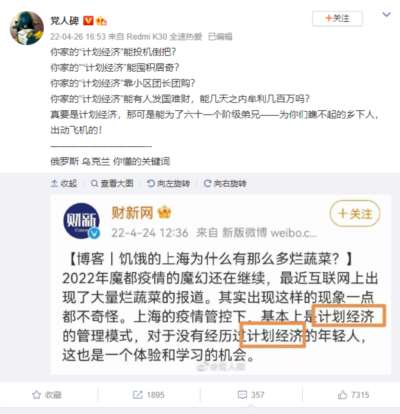This screenshot has width=400, height=414.
Task: Click the 财新网 logo avatar
Action: [x=82, y=221]
